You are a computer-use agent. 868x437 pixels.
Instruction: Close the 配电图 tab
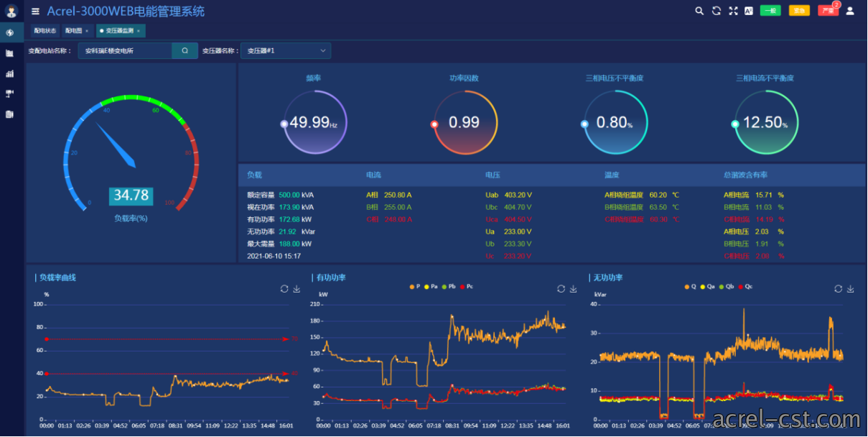(87, 31)
